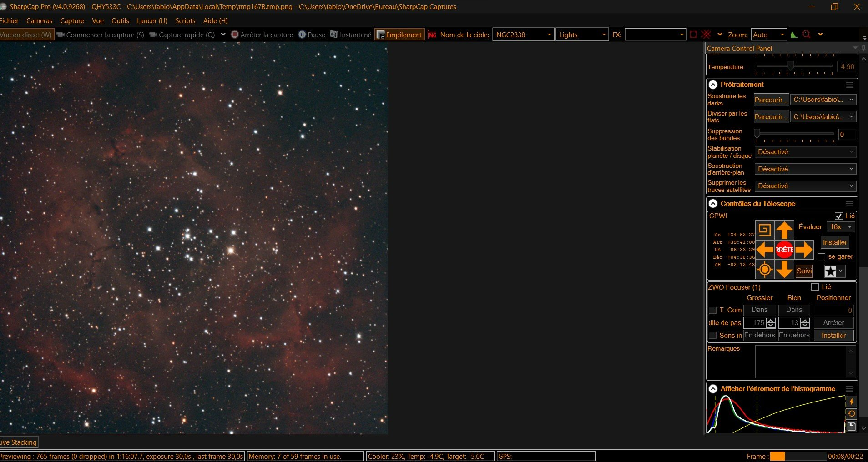Click the black star icon
868x462 pixels.
[x=830, y=271]
